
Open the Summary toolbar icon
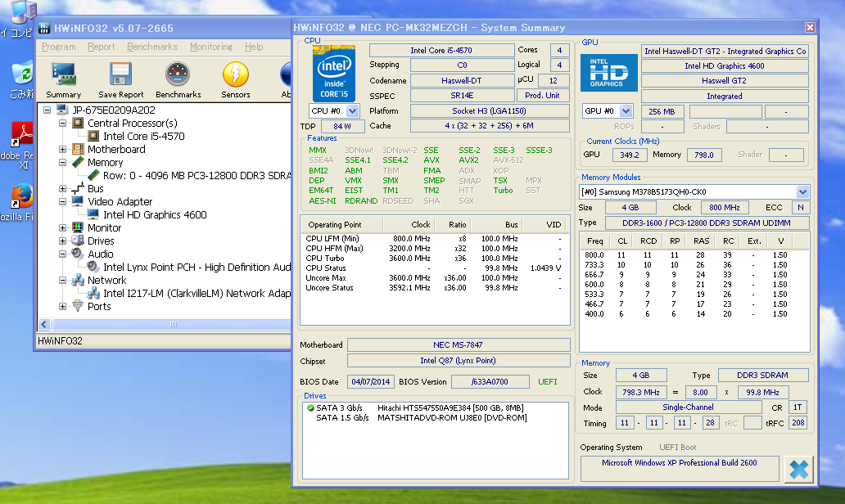click(64, 79)
